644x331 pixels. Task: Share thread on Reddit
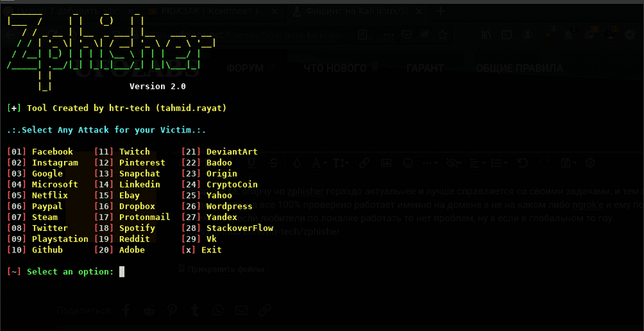click(149, 310)
